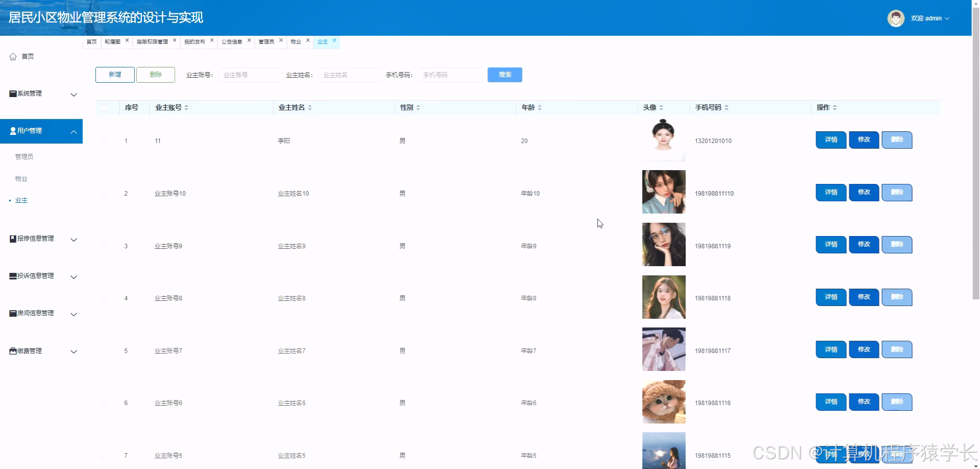Switch to the 公告信息 tab
Viewport: 980px width, 469px height.
coord(233,41)
